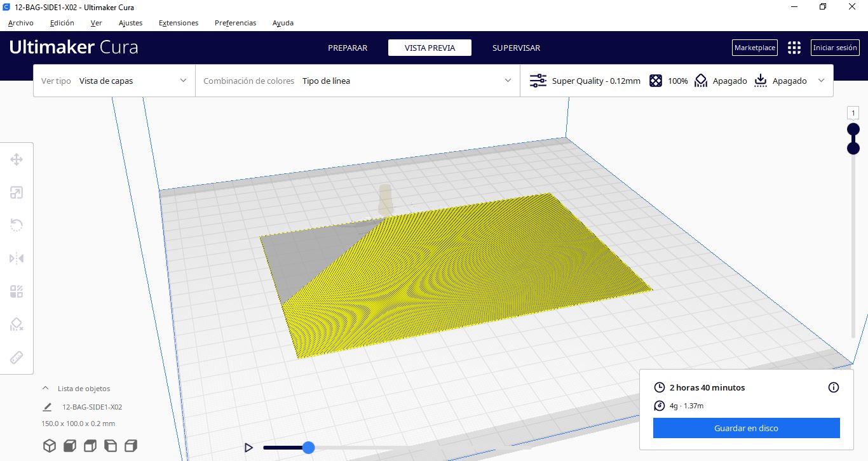Screen dimensions: 868x461
Task: Click the clock time estimate icon
Action: click(660, 387)
